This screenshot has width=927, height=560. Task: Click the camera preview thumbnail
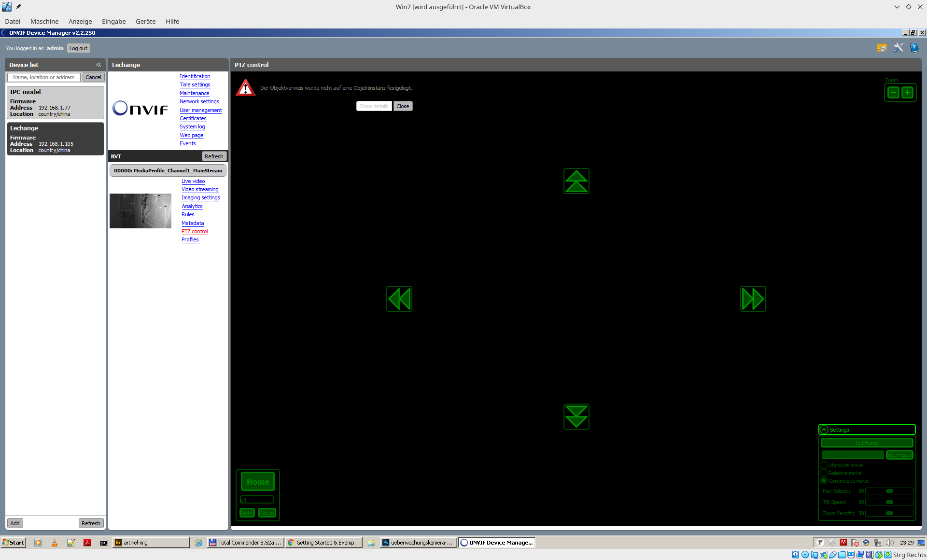[x=140, y=211]
